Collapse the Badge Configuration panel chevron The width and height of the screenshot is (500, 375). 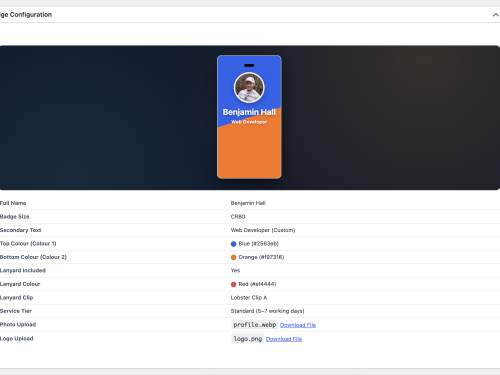pos(496,15)
